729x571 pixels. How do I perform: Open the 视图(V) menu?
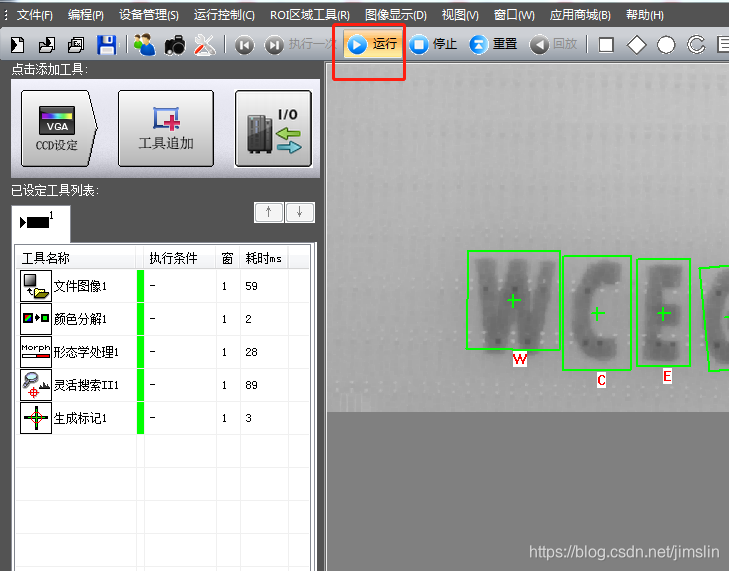point(460,15)
